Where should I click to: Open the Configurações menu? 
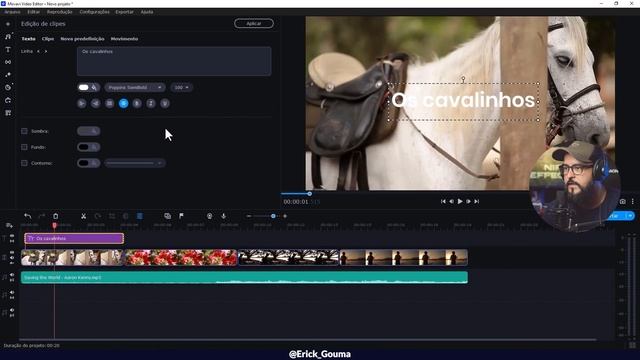click(x=94, y=12)
